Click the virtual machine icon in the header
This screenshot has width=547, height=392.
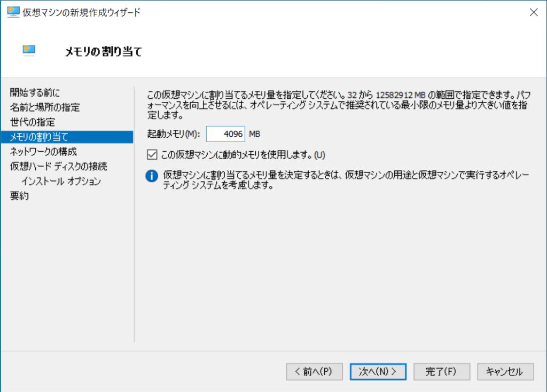point(28,50)
